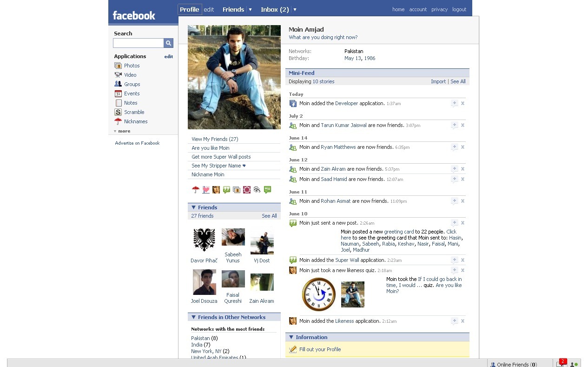The height and width of the screenshot is (367, 588).
Task: Click the eye icon in profile app row
Action: tap(257, 190)
